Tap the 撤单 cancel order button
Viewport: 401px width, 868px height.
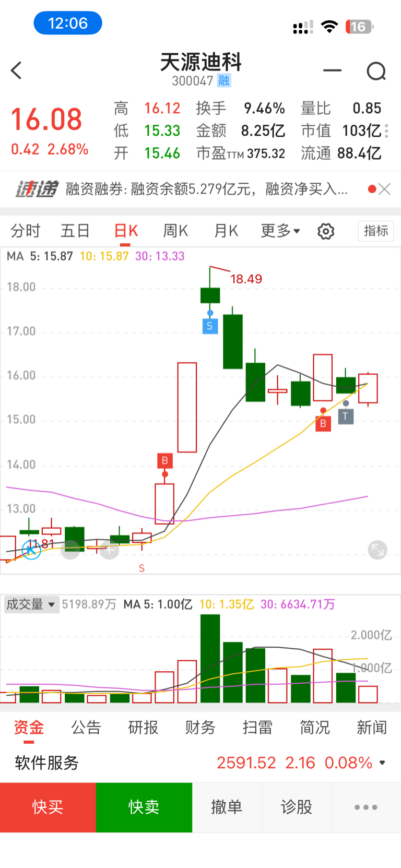point(227,807)
